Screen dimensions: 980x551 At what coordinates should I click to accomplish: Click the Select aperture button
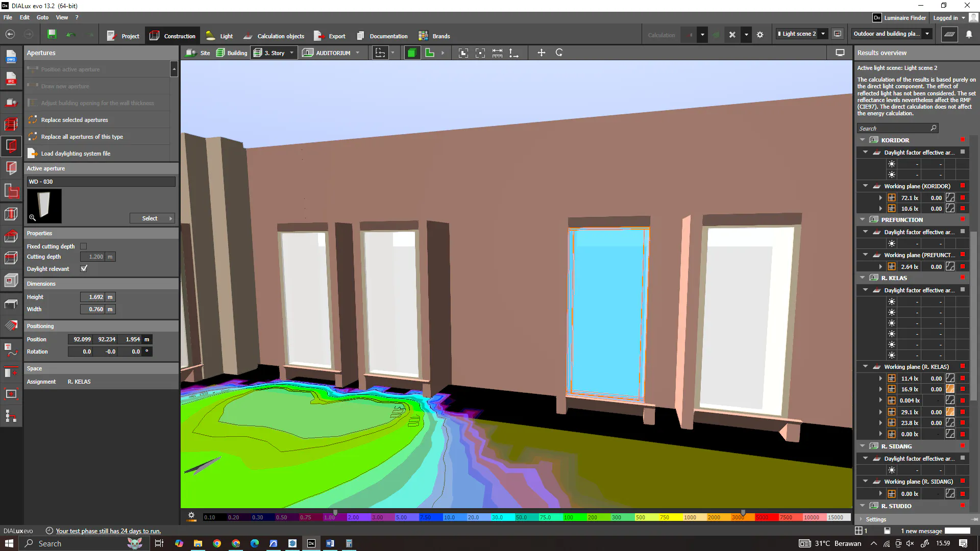click(152, 218)
